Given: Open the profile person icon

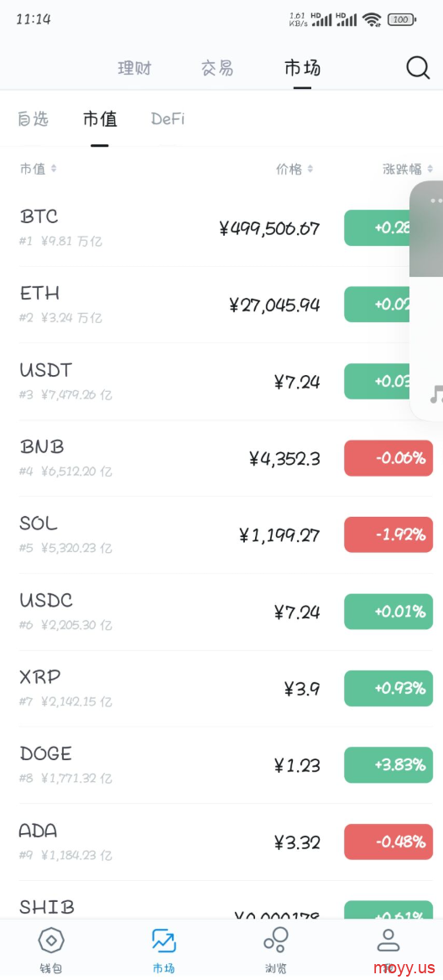Looking at the screenshot, I should point(388,940).
